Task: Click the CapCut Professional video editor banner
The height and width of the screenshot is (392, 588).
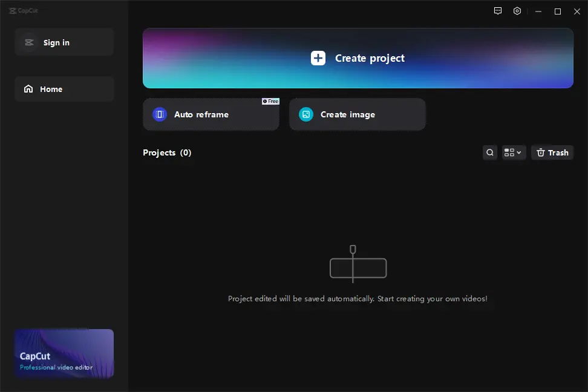Action: tap(64, 353)
